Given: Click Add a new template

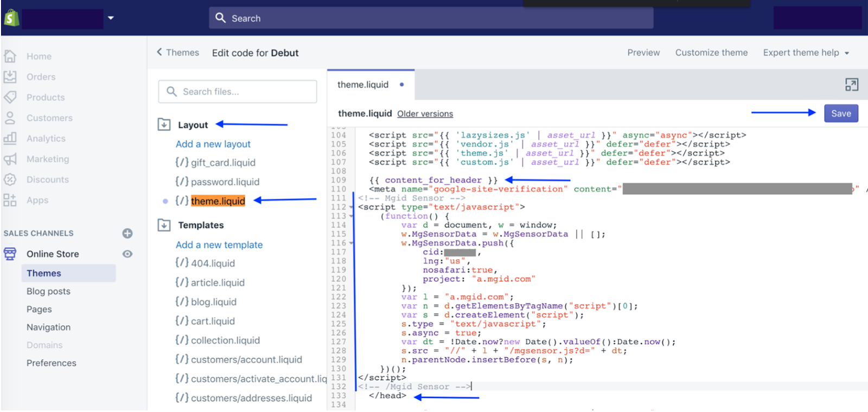Looking at the screenshot, I should (219, 245).
